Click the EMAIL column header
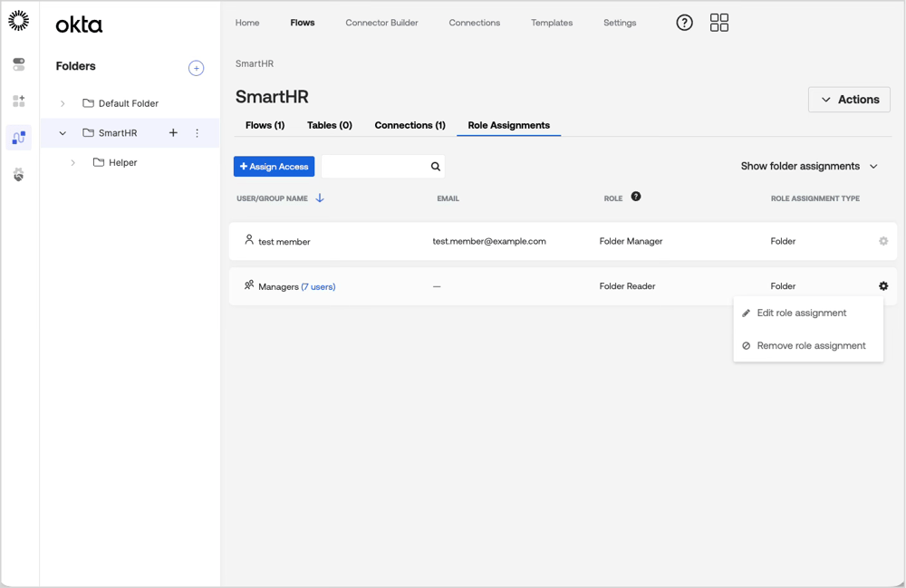This screenshot has height=588, width=906. click(x=448, y=198)
